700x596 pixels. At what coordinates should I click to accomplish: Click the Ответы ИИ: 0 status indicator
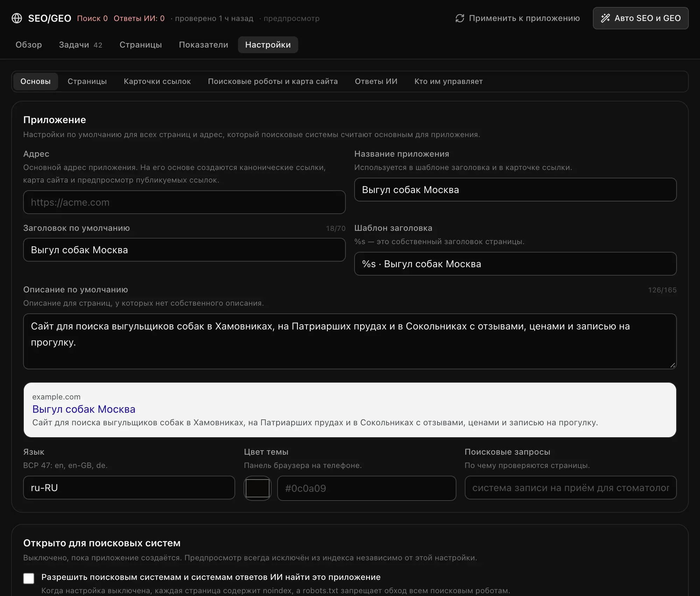pyautogui.click(x=139, y=18)
